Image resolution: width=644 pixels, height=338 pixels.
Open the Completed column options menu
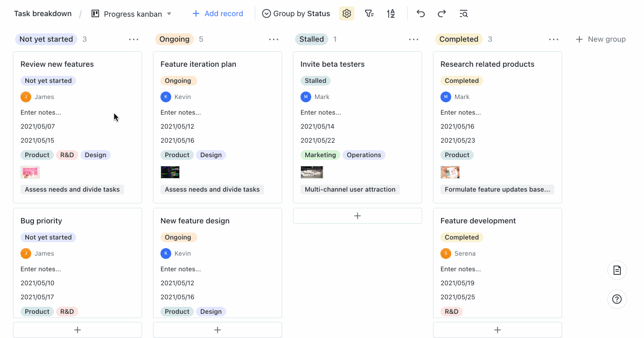coord(554,39)
